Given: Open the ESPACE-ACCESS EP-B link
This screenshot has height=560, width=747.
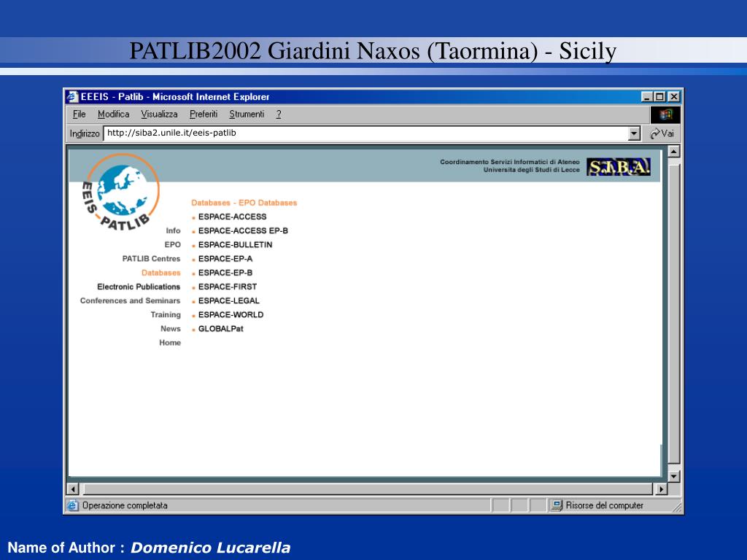Looking at the screenshot, I should 243,230.
